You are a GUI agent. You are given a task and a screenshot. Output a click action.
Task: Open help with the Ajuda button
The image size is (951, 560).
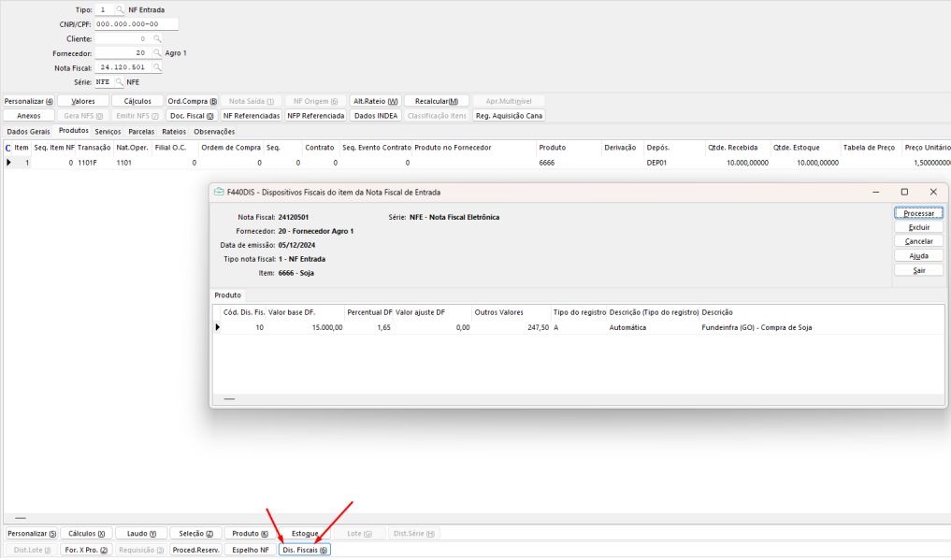point(919,256)
